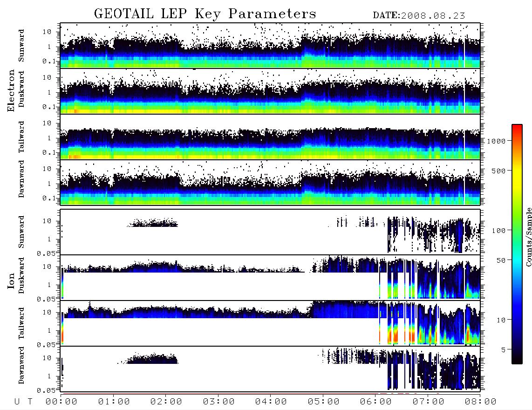The image size is (532, 410).
Task: Select the "50" color bar tick
Action: pos(501,260)
